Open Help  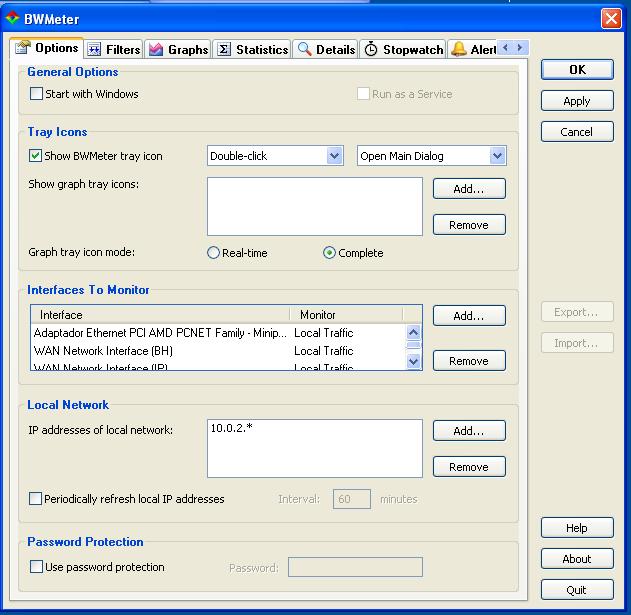coord(577,528)
